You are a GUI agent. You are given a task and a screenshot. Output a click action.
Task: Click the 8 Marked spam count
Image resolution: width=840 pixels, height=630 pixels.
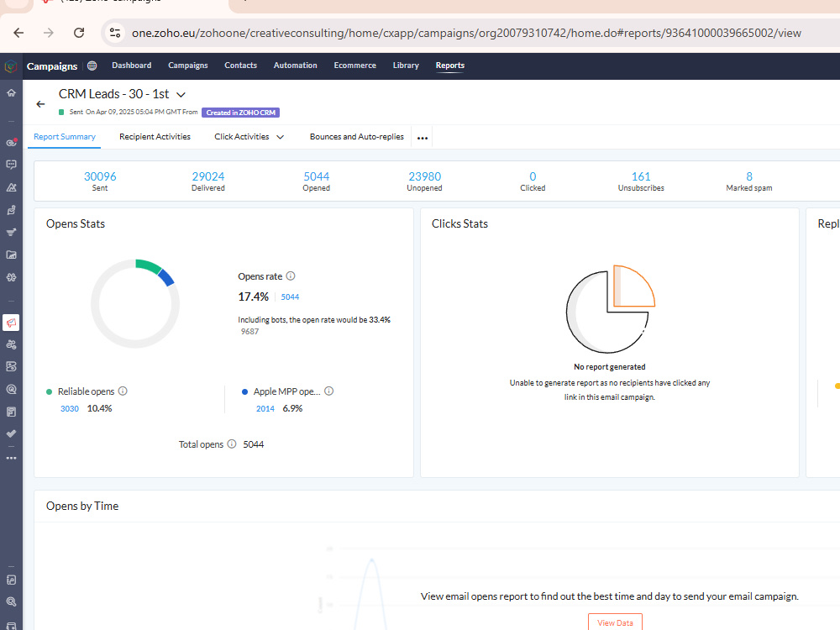(x=749, y=176)
